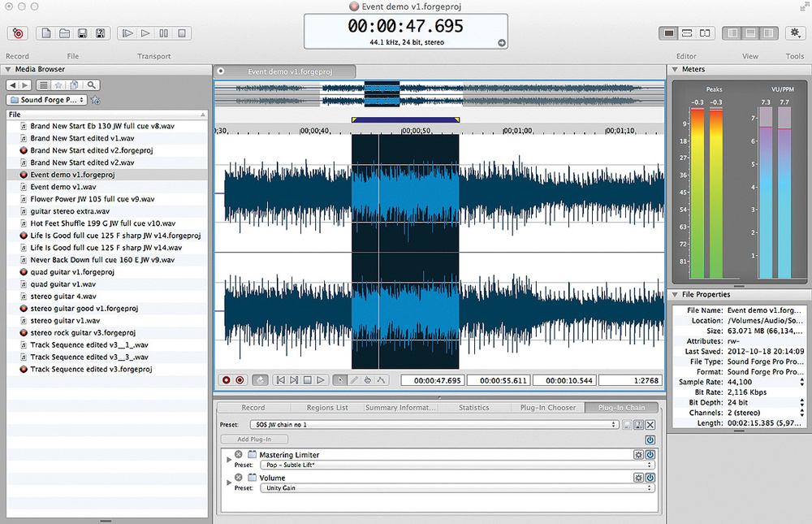Click the red Record button in the top toolbar

(x=18, y=33)
